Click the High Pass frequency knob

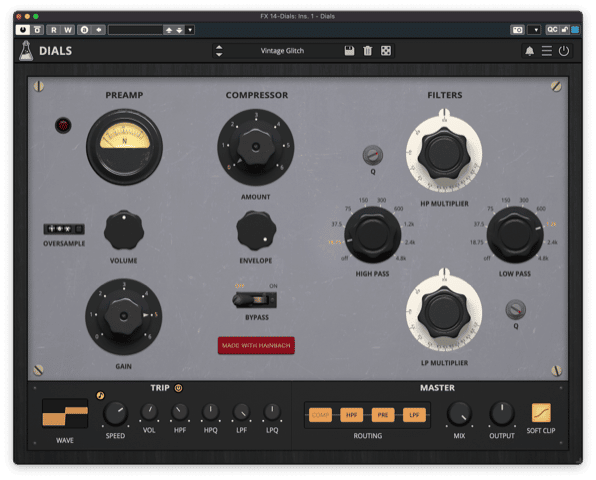tap(372, 235)
